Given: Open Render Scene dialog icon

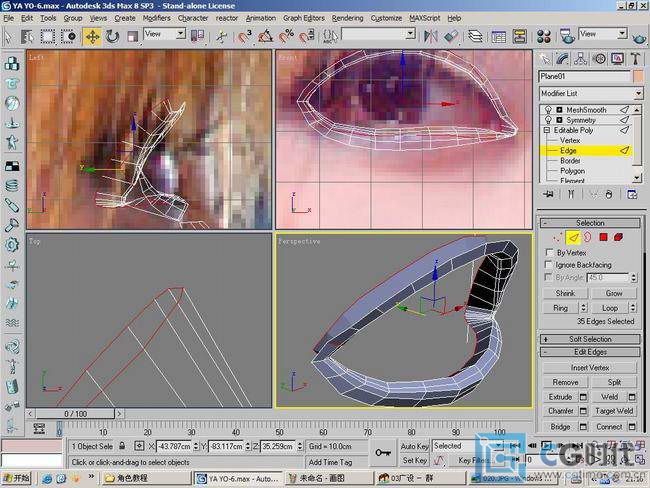Looking at the screenshot, I should coord(566,36).
